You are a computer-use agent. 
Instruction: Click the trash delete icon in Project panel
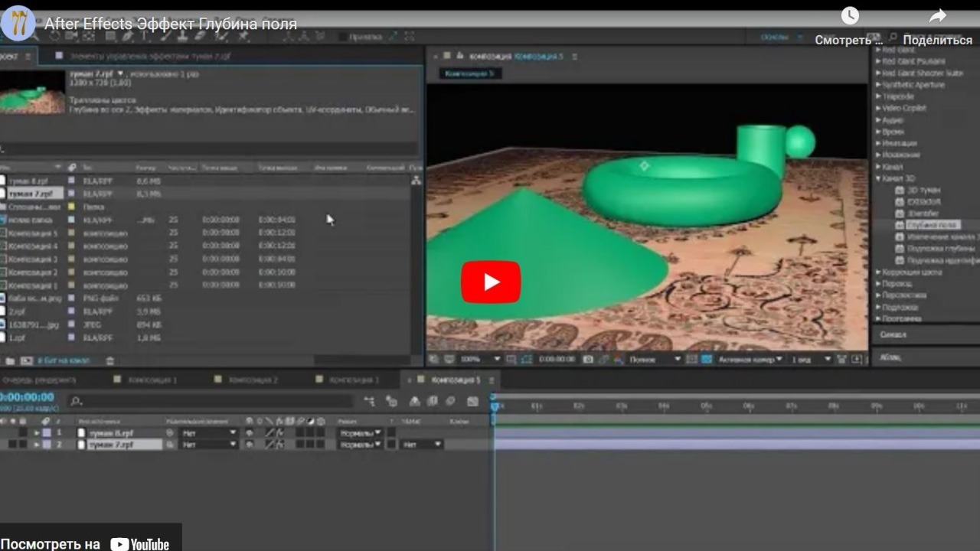[x=110, y=360]
